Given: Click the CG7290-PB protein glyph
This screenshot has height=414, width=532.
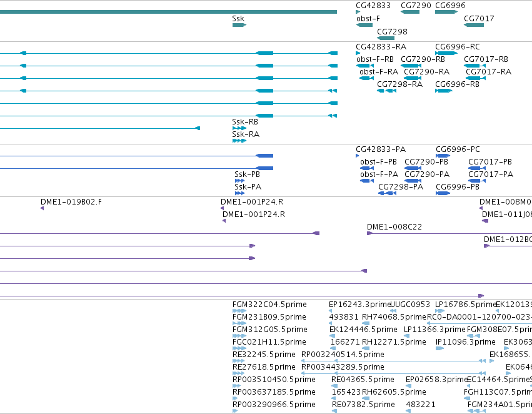Looking at the screenshot, I should [413, 168].
